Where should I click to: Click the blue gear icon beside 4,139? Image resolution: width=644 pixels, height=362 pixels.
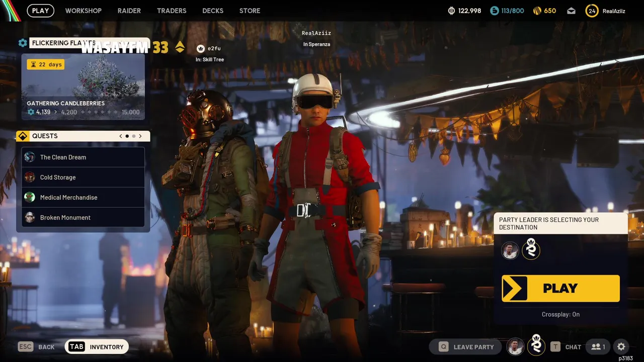[x=31, y=112]
